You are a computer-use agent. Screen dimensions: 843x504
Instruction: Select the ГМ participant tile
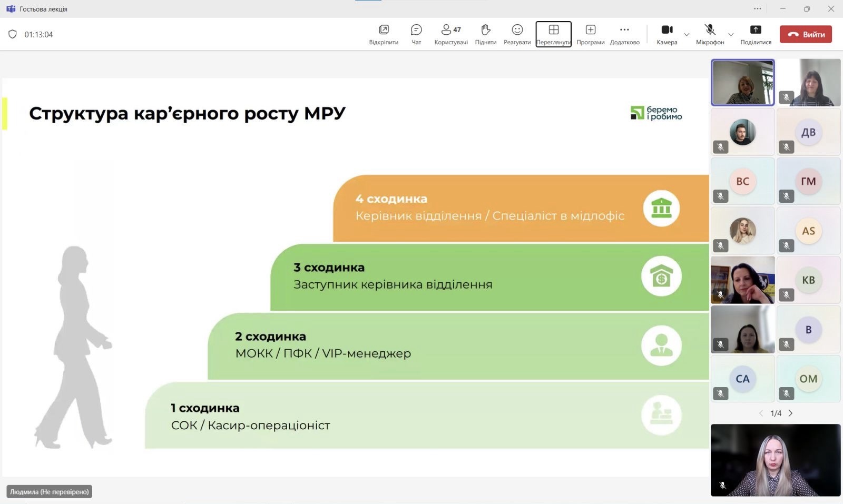point(808,181)
